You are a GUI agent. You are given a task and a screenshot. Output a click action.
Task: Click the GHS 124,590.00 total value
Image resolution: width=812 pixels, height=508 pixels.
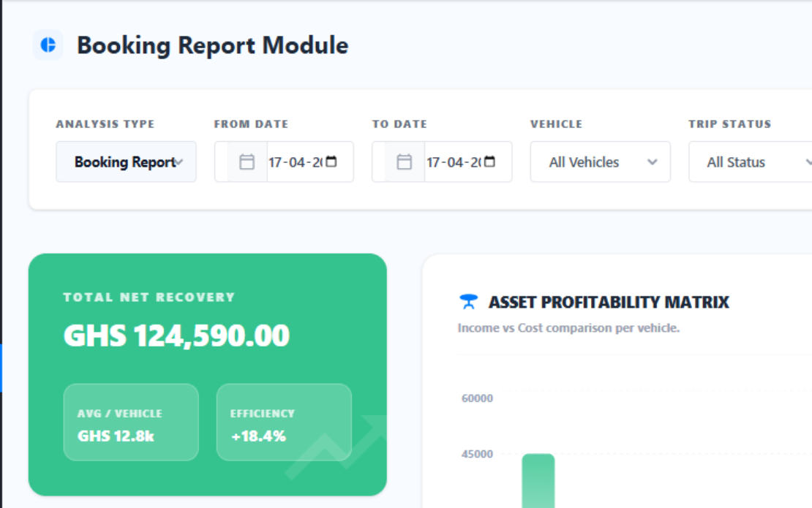pyautogui.click(x=176, y=335)
